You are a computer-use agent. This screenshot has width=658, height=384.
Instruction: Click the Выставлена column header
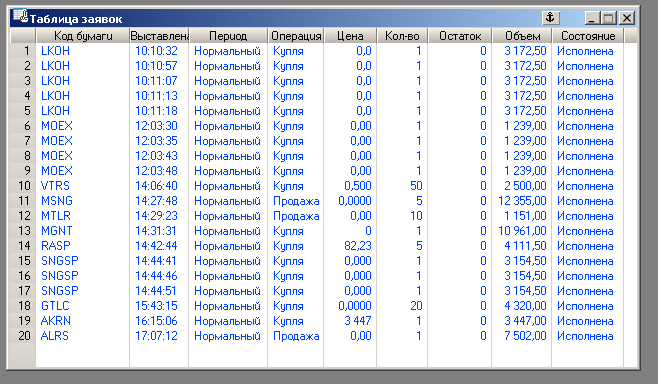[x=159, y=36]
